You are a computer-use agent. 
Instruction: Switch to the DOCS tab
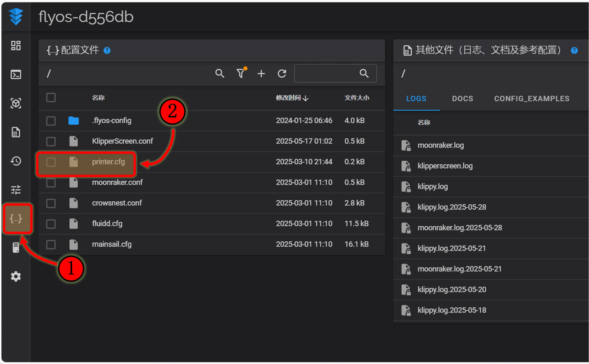coord(462,98)
